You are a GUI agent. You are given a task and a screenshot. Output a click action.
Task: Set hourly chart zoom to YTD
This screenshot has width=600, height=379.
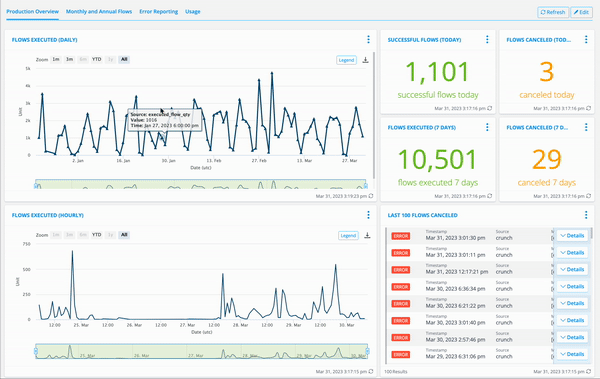click(96, 235)
